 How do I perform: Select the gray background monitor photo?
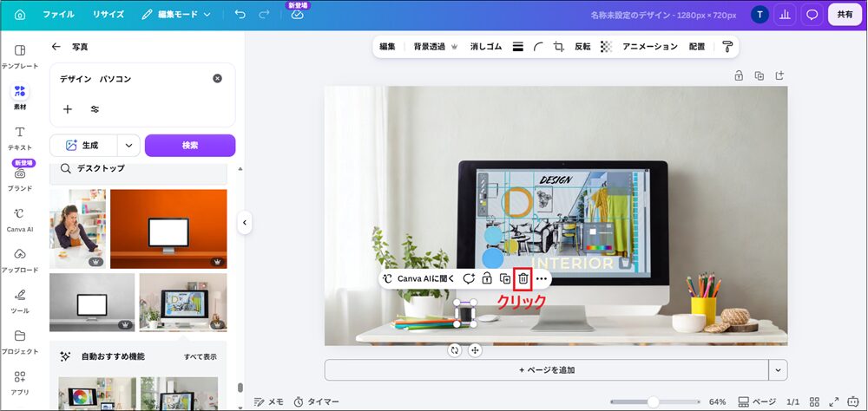[x=92, y=302]
